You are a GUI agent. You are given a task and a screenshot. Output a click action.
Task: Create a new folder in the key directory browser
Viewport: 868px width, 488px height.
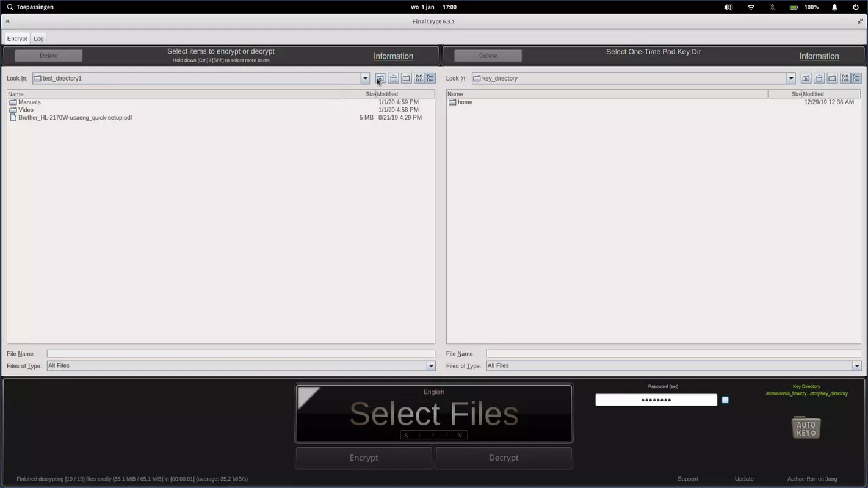(x=832, y=78)
